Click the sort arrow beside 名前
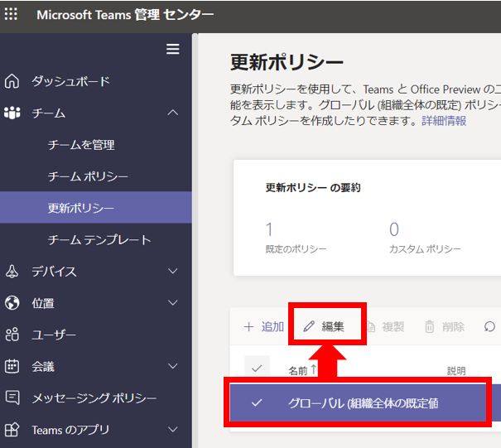The image size is (501, 448). (x=314, y=369)
